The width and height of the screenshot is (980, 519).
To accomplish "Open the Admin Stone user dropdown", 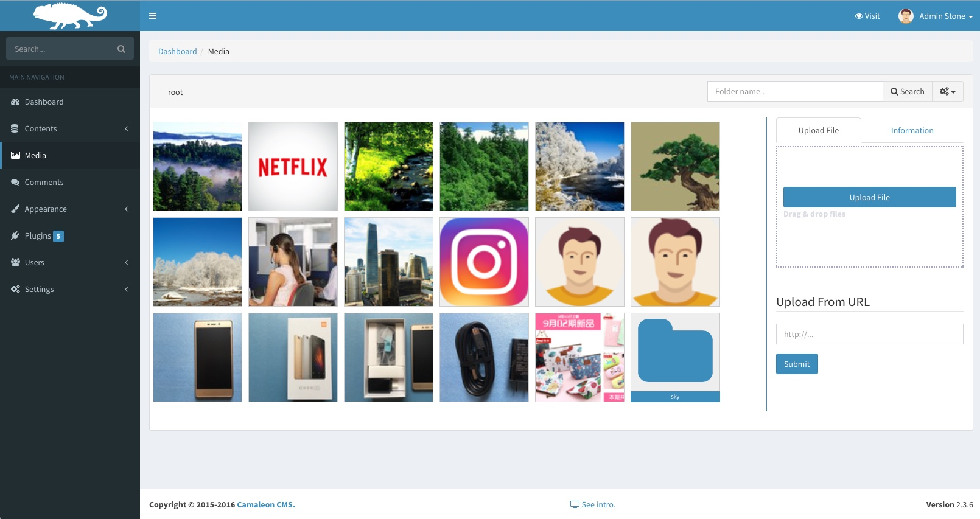I will point(936,16).
